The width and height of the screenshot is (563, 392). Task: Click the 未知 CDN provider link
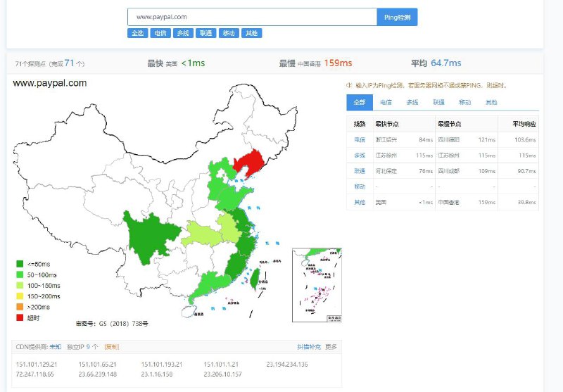[56, 347]
